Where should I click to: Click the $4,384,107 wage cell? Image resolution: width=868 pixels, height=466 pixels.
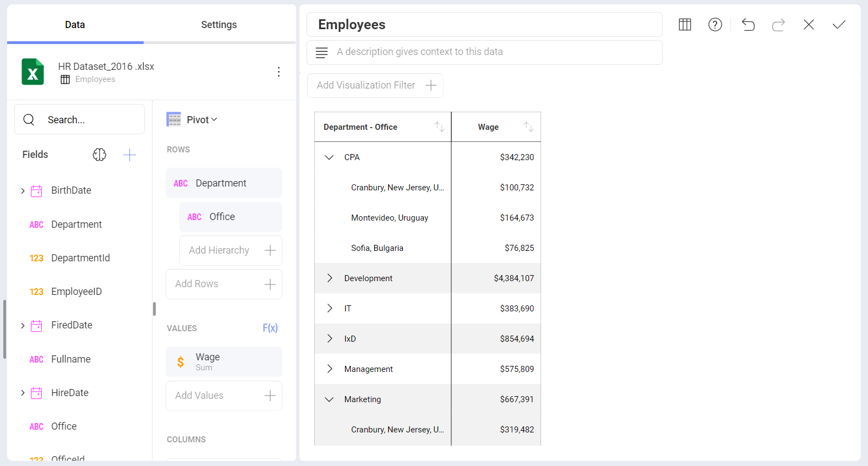click(496, 278)
